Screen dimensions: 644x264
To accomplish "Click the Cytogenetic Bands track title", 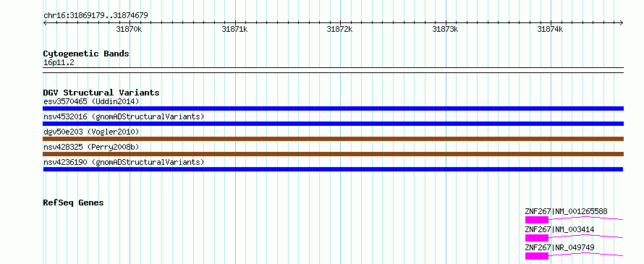I will pyautogui.click(x=86, y=54).
